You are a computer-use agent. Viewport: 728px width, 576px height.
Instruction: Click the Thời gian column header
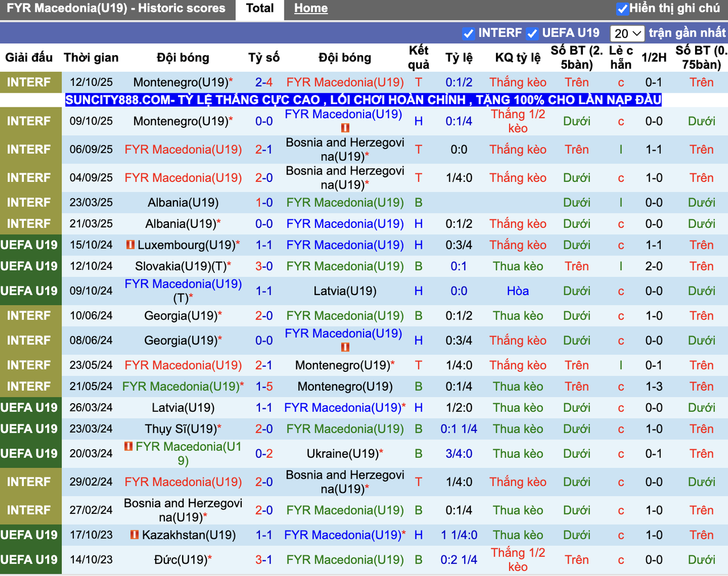click(x=91, y=57)
